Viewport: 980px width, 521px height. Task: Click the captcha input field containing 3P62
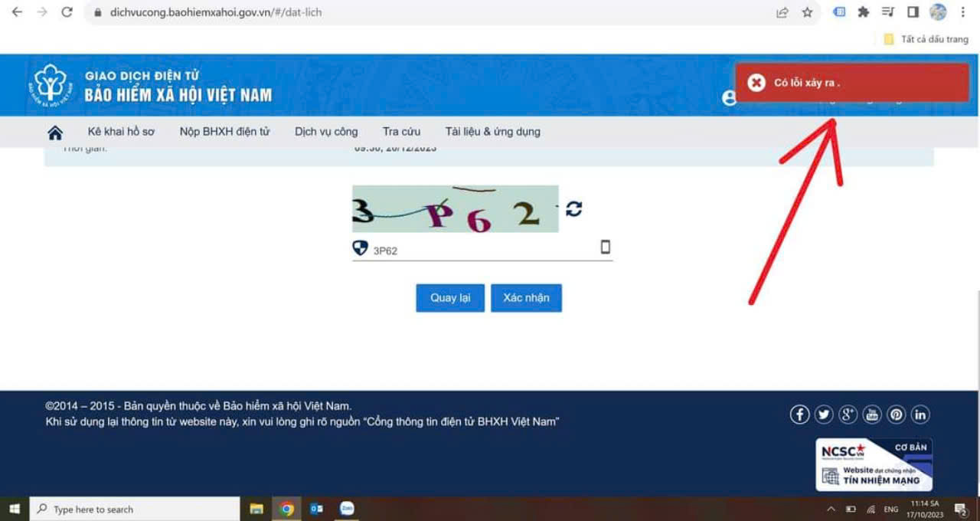[482, 250]
